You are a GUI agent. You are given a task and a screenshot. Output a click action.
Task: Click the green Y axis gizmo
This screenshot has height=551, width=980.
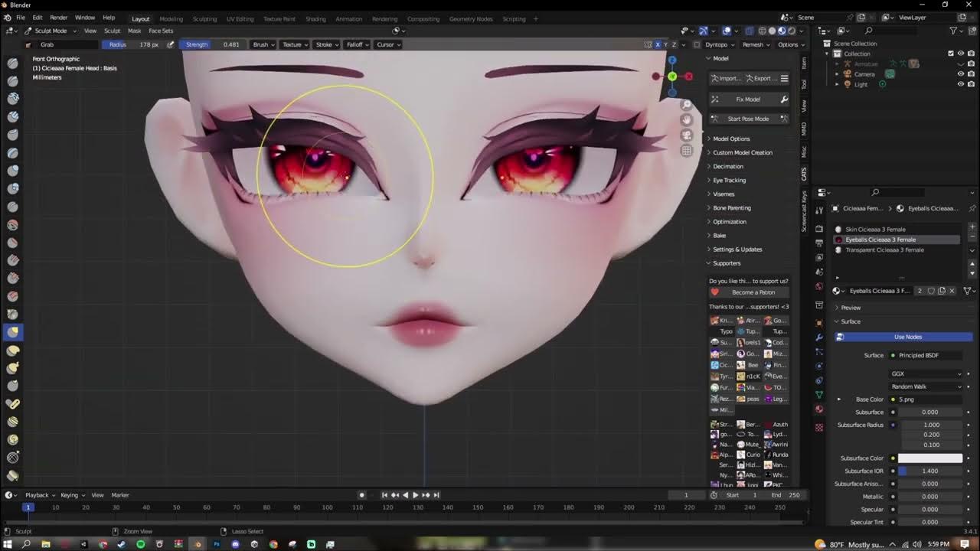[671, 77]
